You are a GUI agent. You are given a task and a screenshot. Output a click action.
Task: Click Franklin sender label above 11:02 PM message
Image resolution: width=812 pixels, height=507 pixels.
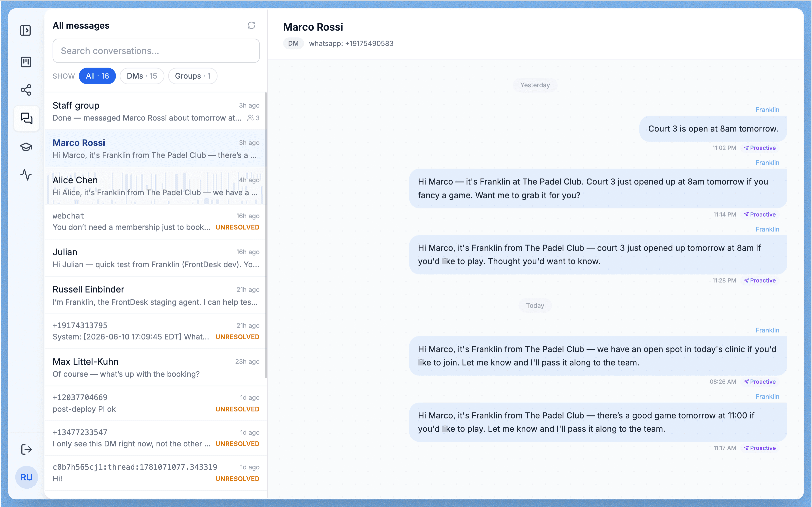pos(767,110)
